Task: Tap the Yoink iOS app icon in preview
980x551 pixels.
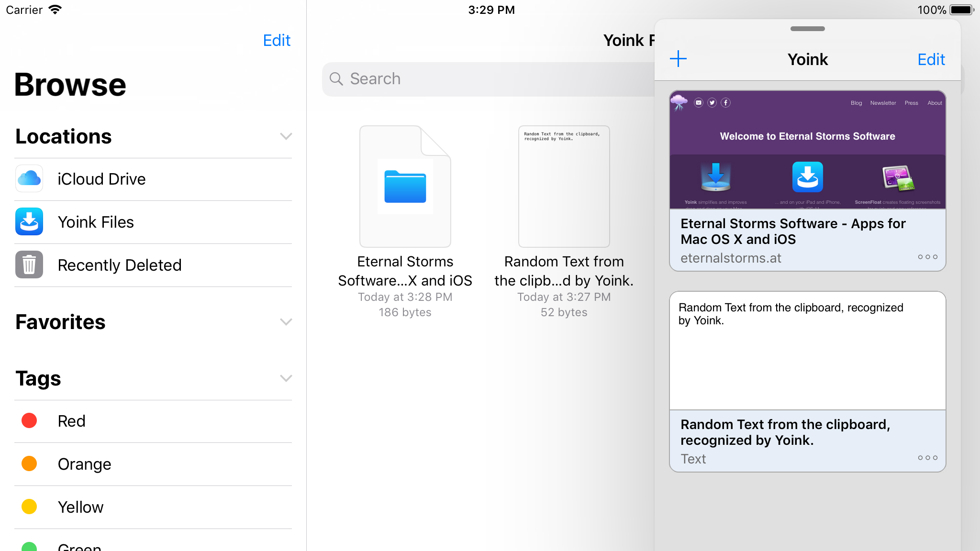Action: [x=807, y=177]
